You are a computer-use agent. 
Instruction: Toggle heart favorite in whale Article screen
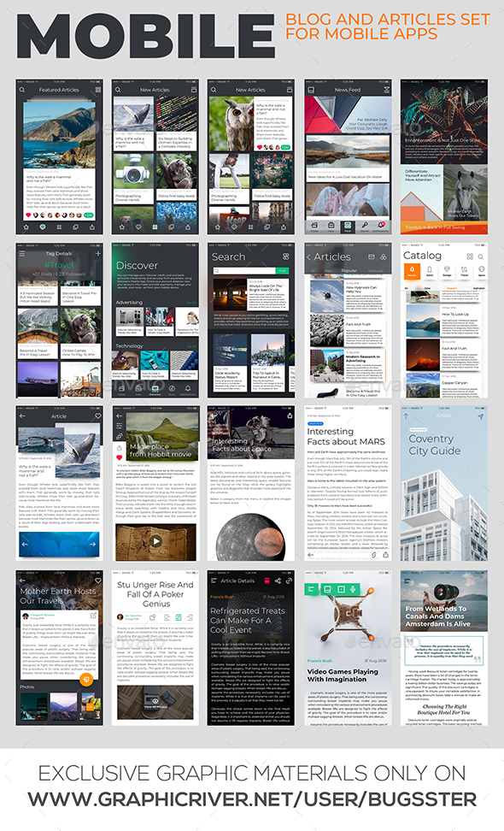(x=98, y=416)
